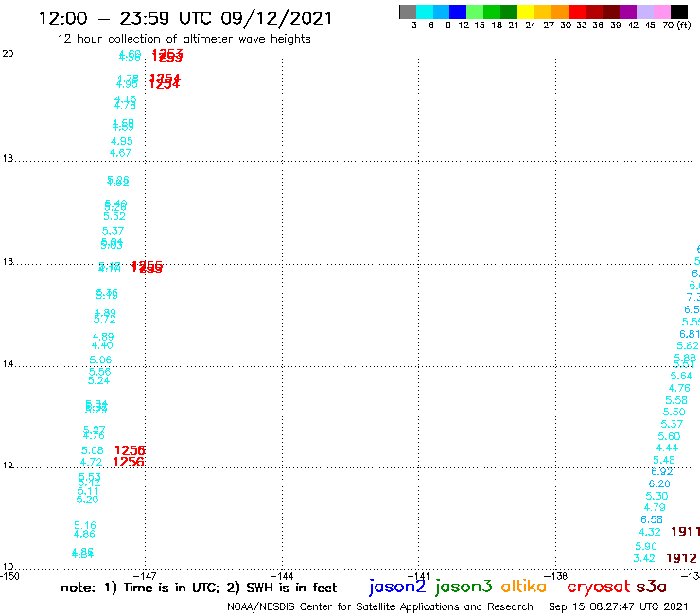
Task: Select the orange "altika" legend label
Action: (x=523, y=586)
